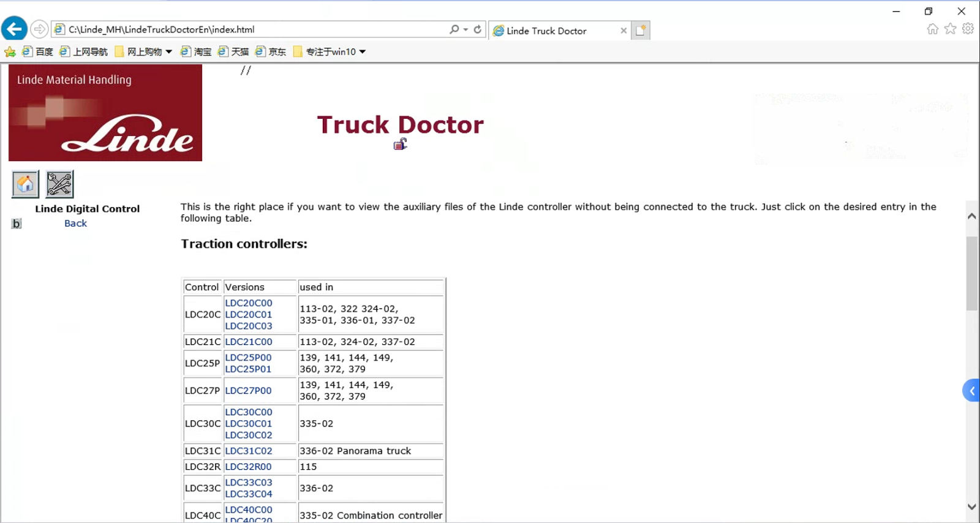Click the Back link in sidebar
This screenshot has width=980, height=523.
pos(76,224)
